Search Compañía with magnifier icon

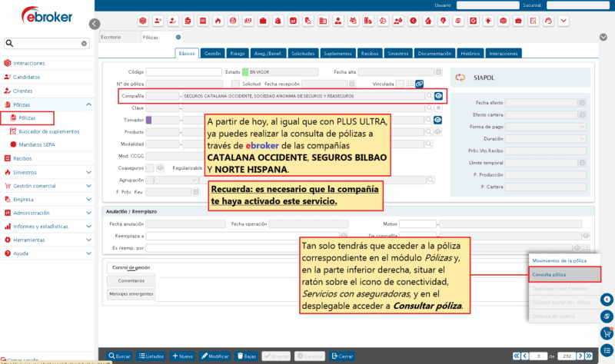tap(429, 96)
